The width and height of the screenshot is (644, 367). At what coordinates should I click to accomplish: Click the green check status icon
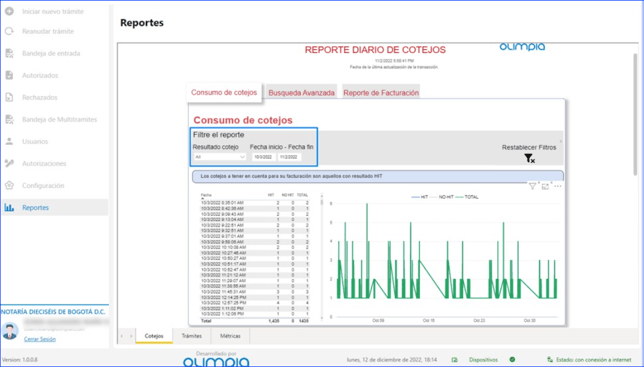512,360
